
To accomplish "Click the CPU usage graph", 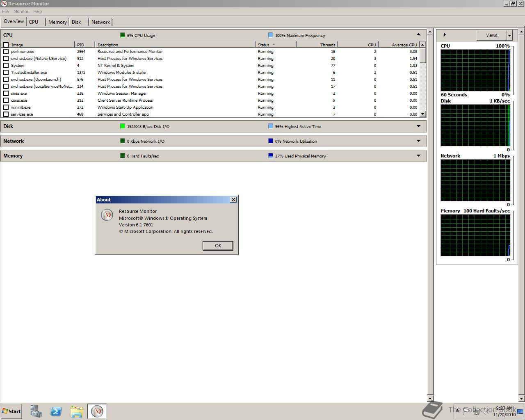I will pyautogui.click(x=475, y=70).
